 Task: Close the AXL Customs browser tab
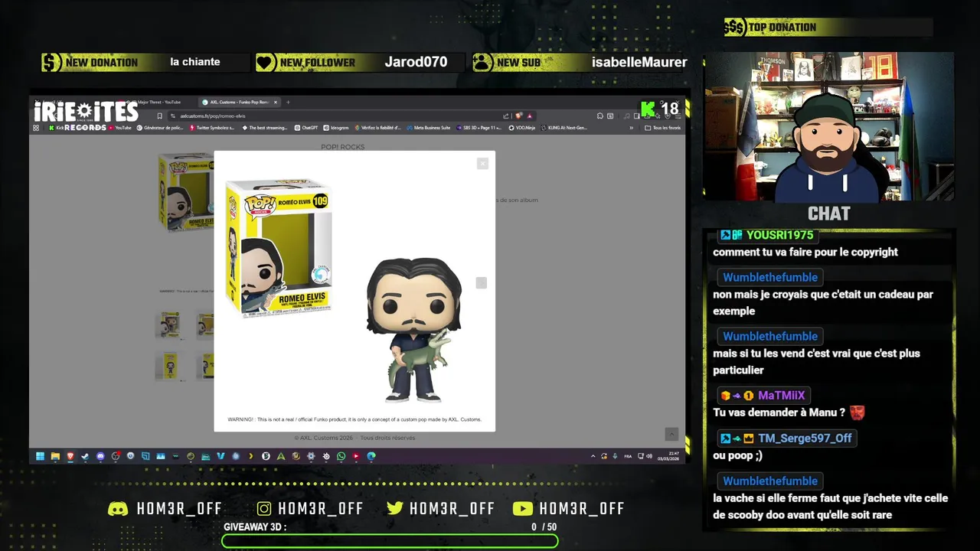coord(276,102)
